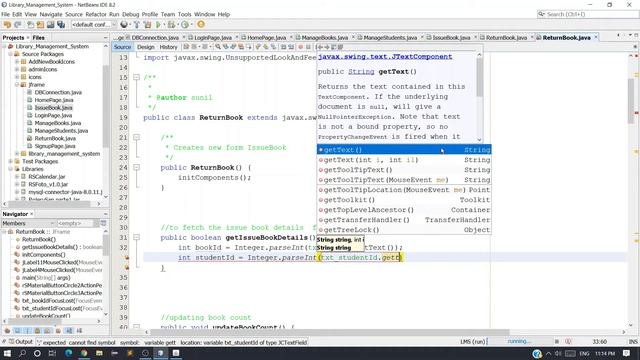
Task: Open the File menu
Action: (x=5, y=14)
